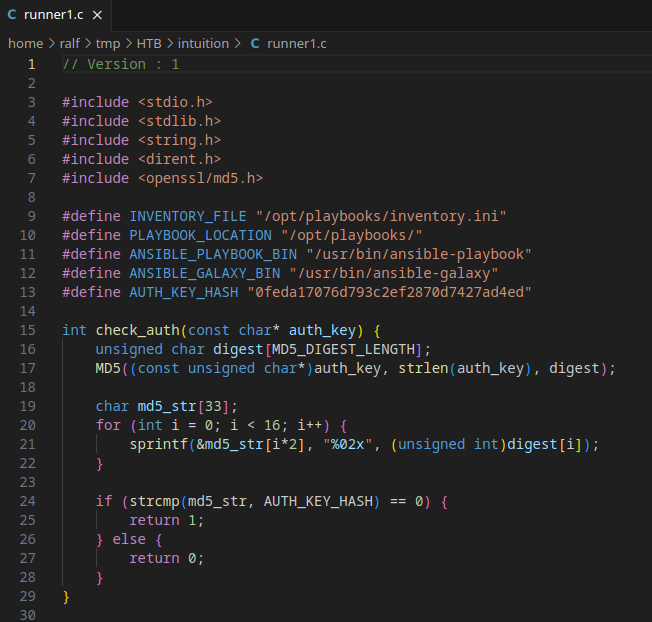Click 'return 1;' statement
The width and height of the screenshot is (652, 622).
pos(167,521)
